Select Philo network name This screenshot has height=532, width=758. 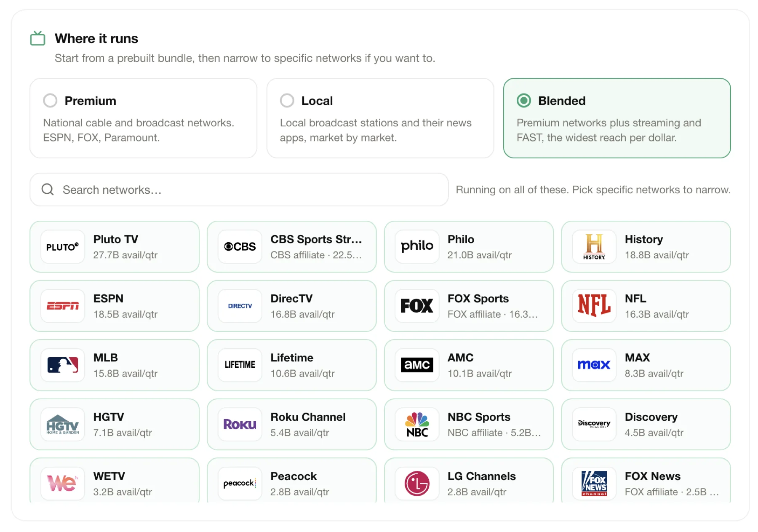[x=461, y=239]
